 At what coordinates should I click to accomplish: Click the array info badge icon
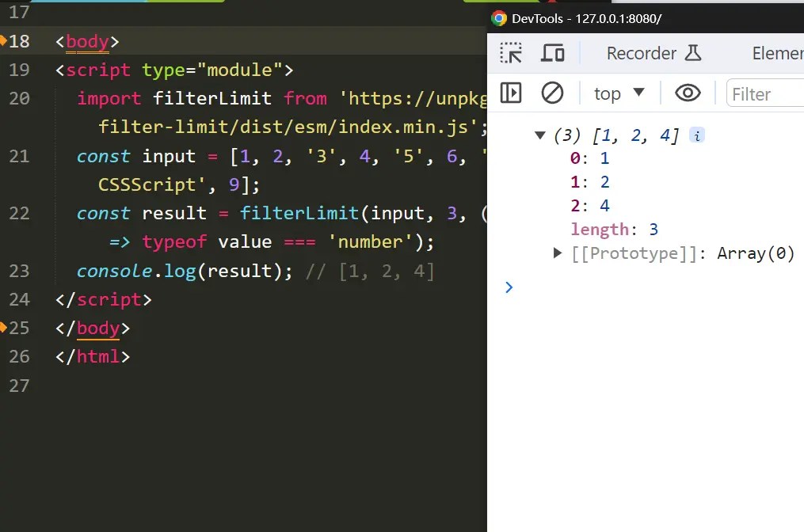[x=697, y=135]
